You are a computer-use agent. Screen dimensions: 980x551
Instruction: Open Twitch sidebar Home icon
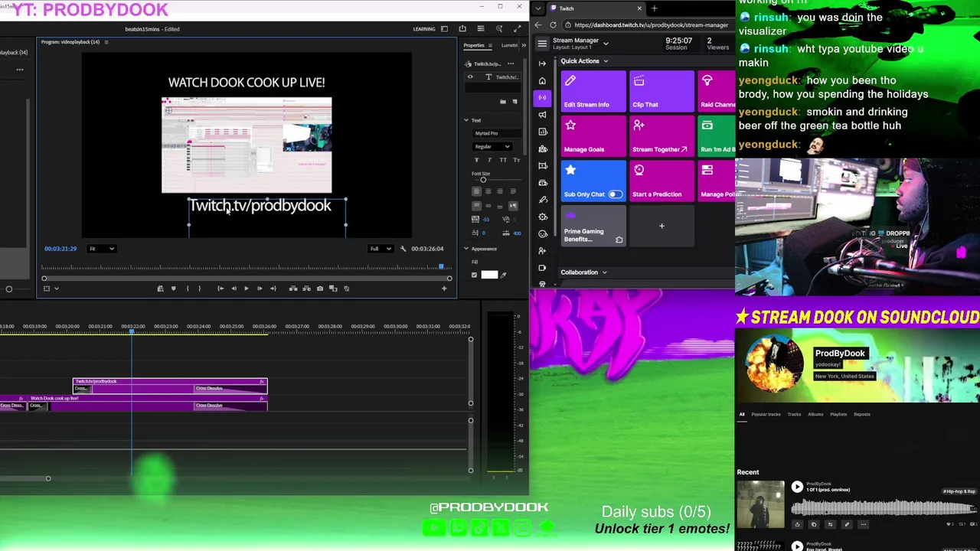point(543,80)
